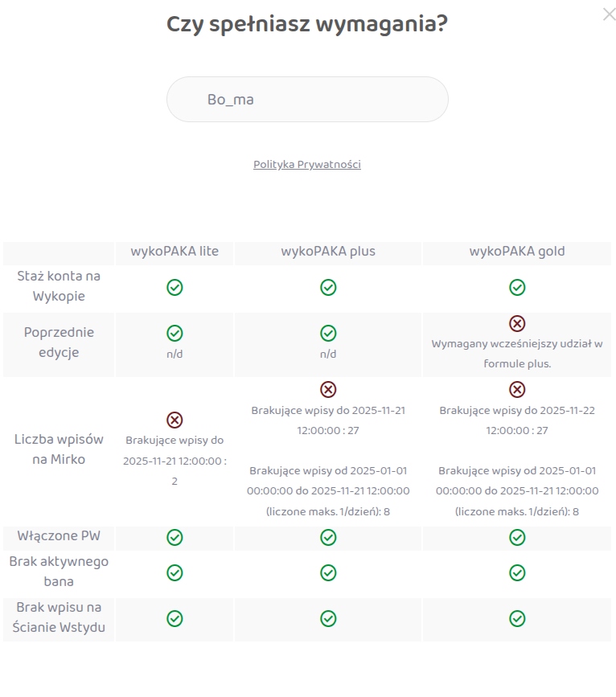Click the Czy spełniasz wymagania heading
Image resolution: width=616 pixels, height=697 pixels.
click(x=307, y=24)
